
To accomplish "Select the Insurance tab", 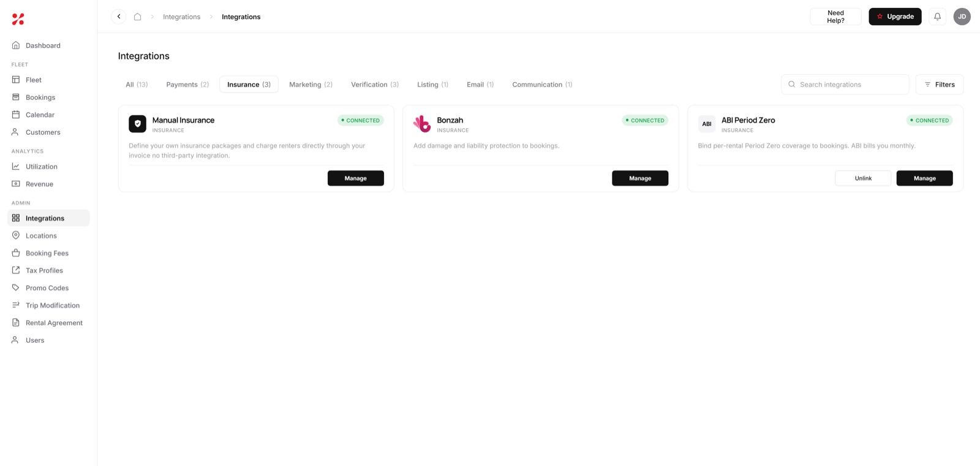I will 249,85.
